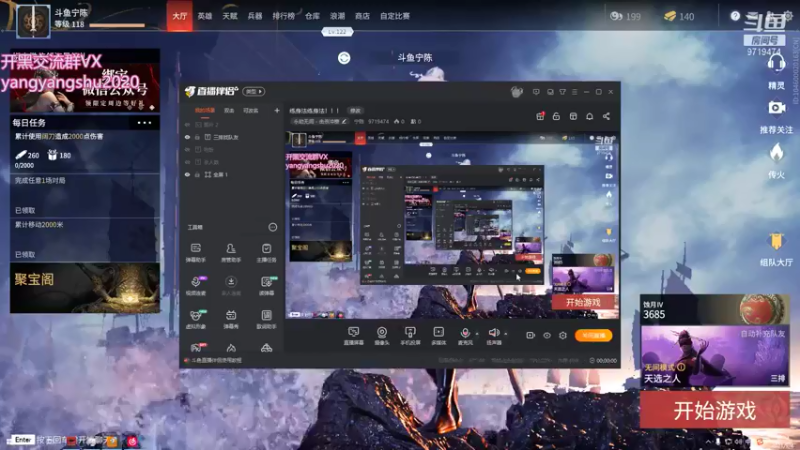Open the 弹幕助手 tool in toolbox
The width and height of the screenshot is (800, 450).
coord(195,252)
